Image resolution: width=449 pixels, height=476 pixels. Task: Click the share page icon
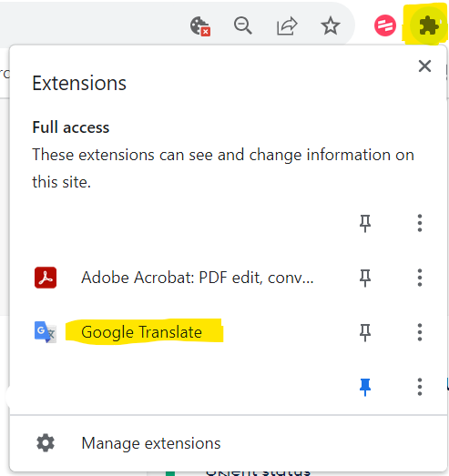click(287, 25)
